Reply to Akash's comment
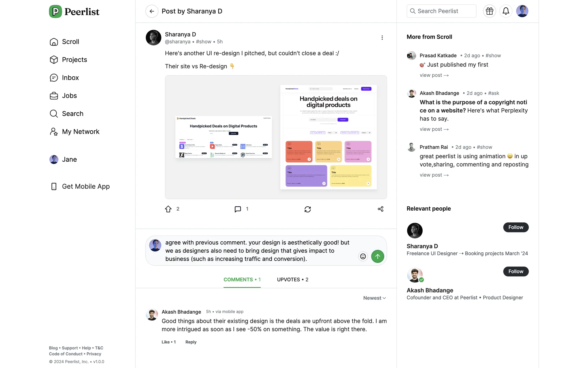This screenshot has width=588, height=368. (x=191, y=342)
